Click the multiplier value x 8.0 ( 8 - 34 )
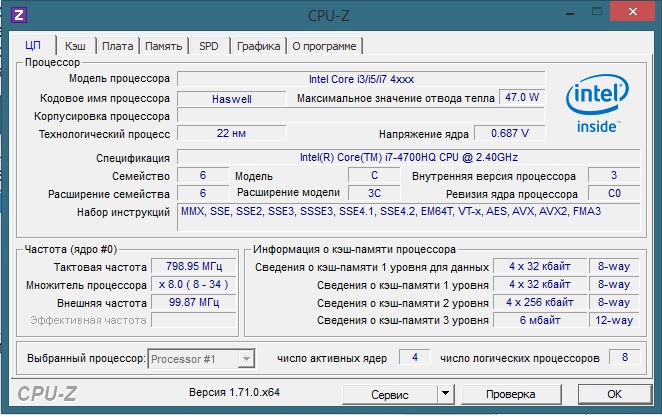 pyautogui.click(x=194, y=284)
